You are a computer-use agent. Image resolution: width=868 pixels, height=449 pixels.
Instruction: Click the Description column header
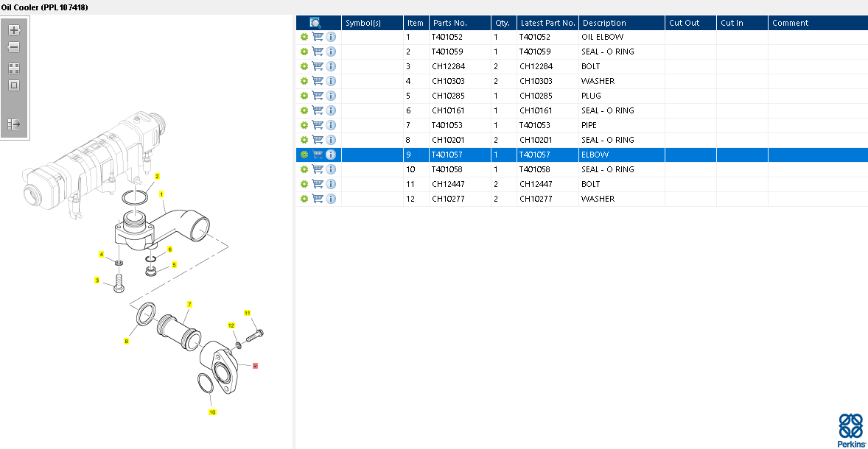click(622, 23)
